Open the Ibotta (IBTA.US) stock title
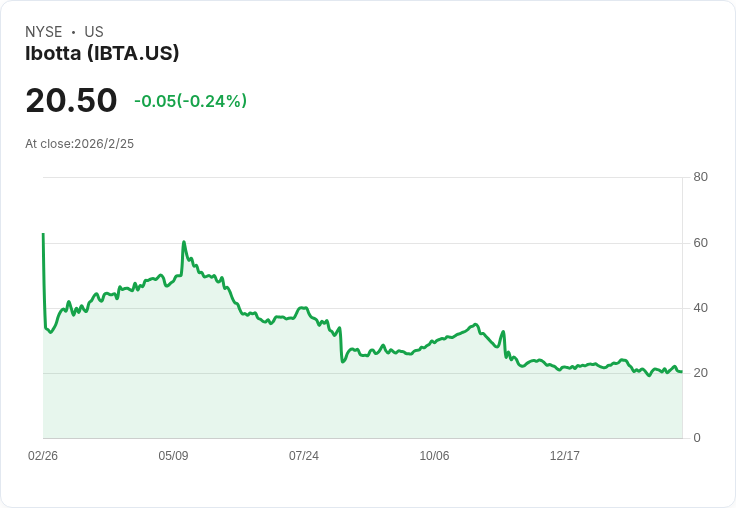This screenshot has width=736, height=508. [102, 54]
